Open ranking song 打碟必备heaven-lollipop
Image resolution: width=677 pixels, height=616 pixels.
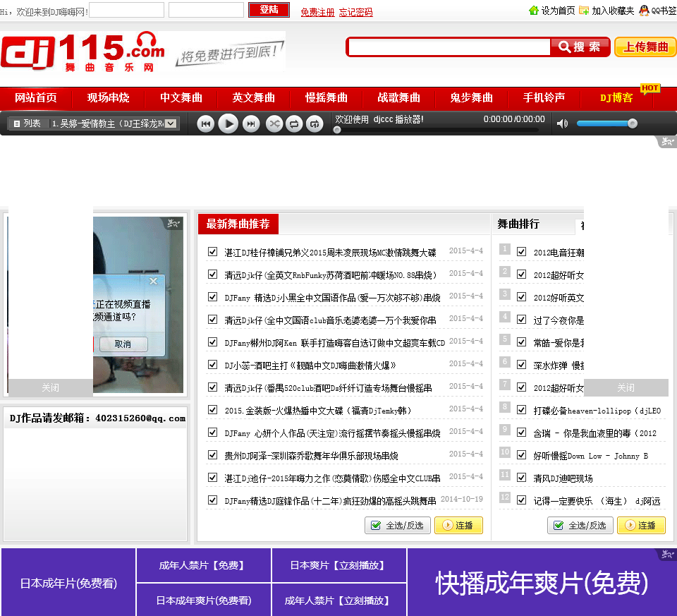(x=597, y=411)
